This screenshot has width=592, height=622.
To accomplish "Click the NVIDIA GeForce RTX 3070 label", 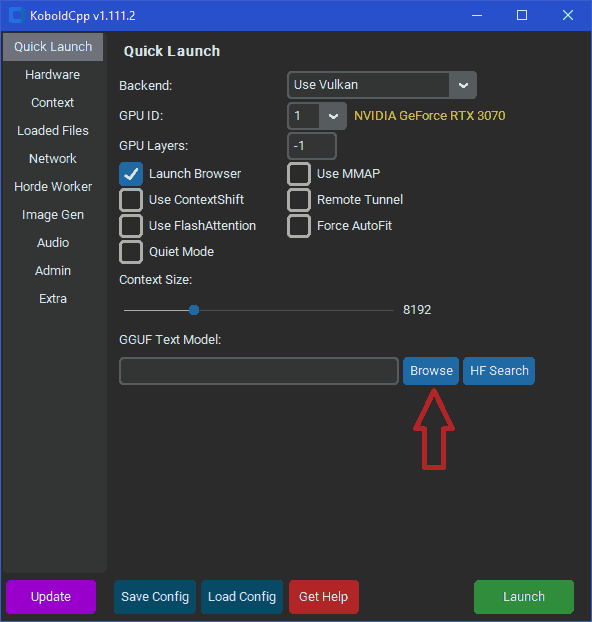I will (x=430, y=116).
